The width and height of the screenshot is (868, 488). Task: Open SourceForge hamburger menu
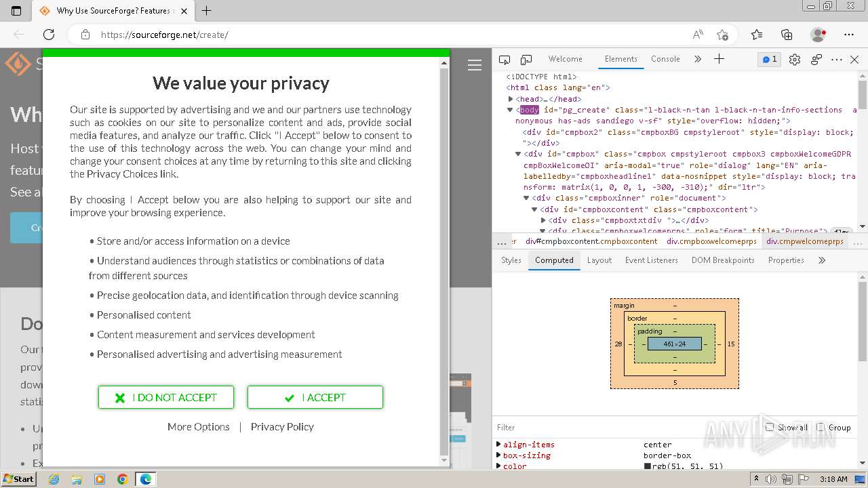click(x=475, y=65)
